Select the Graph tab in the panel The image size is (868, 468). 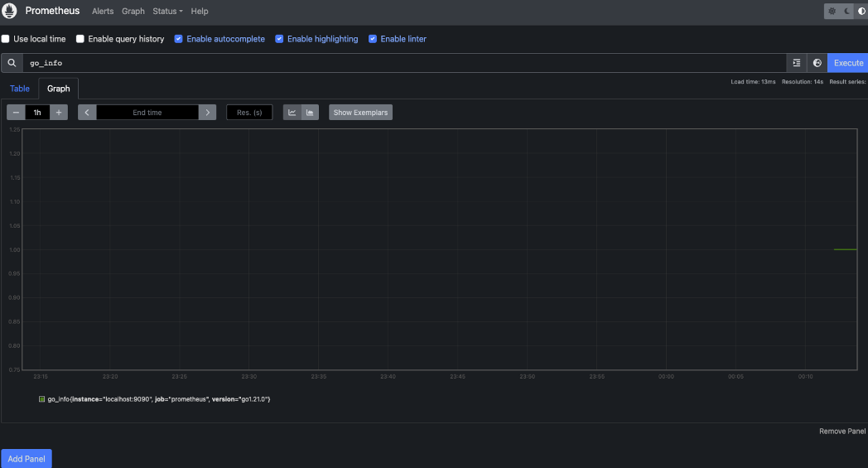[x=58, y=89]
